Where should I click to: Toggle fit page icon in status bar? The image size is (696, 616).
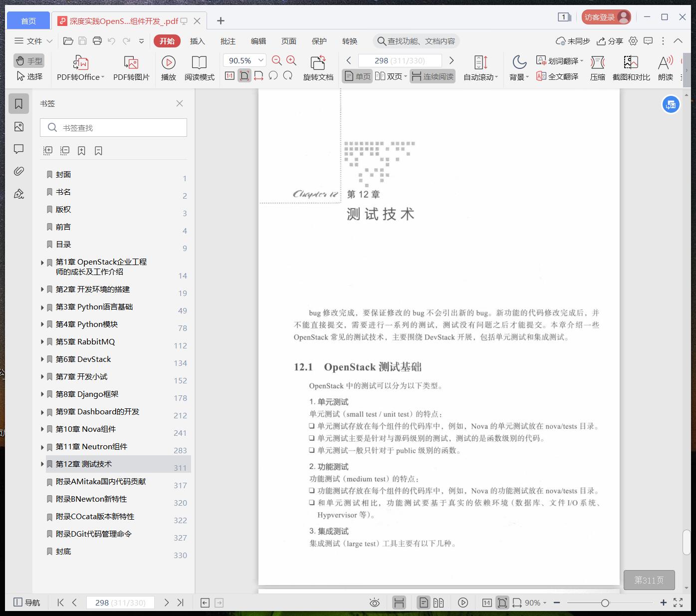502,603
